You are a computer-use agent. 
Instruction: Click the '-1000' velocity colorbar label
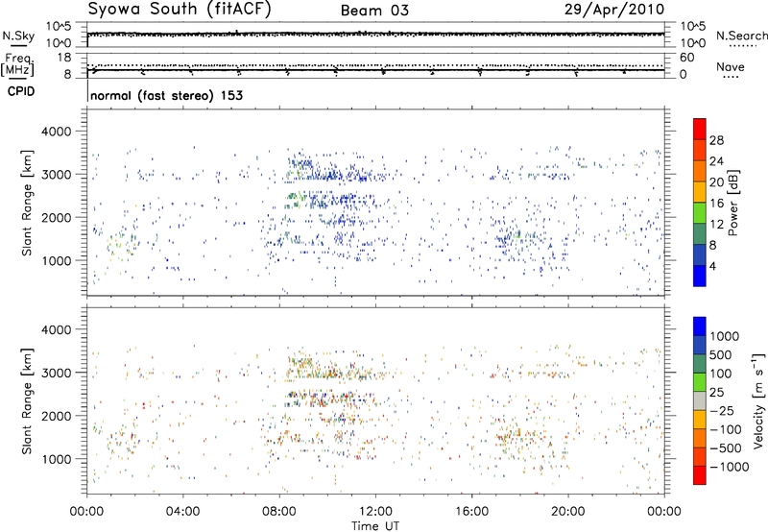[730, 467]
